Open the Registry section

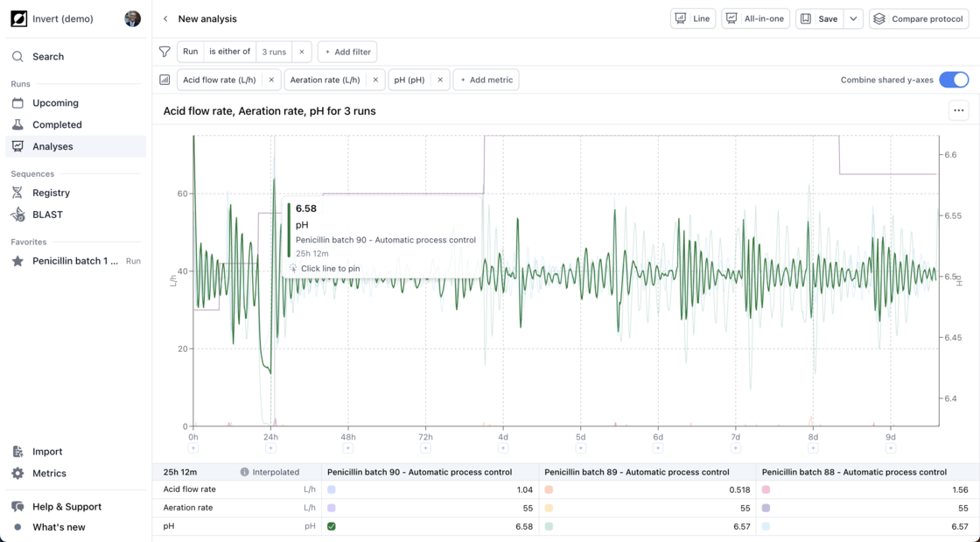(51, 193)
